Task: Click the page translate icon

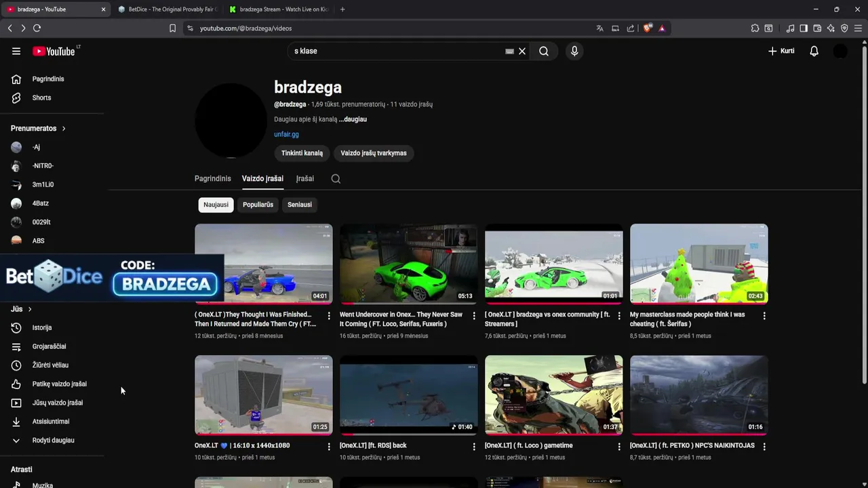Action: coord(599,28)
